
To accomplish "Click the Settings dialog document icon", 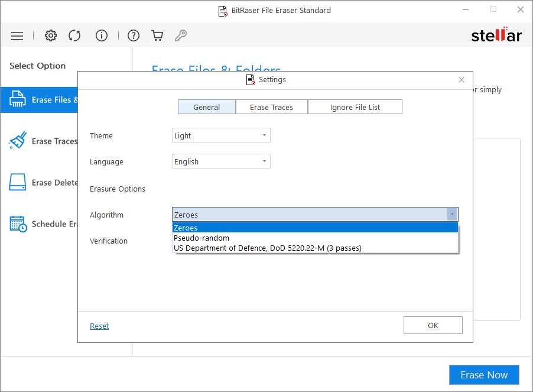I will click(251, 80).
